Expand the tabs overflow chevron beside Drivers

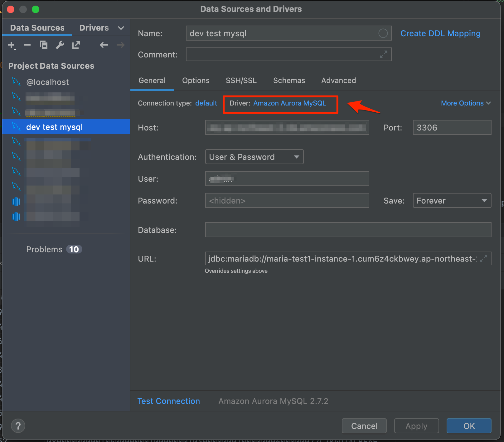click(x=121, y=28)
